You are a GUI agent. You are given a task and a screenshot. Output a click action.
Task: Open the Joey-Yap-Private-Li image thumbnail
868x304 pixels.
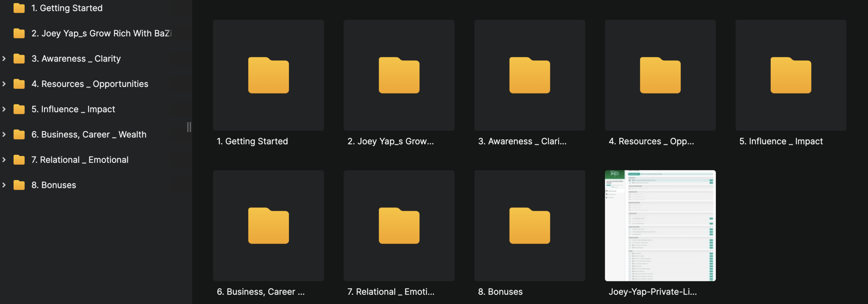point(660,226)
